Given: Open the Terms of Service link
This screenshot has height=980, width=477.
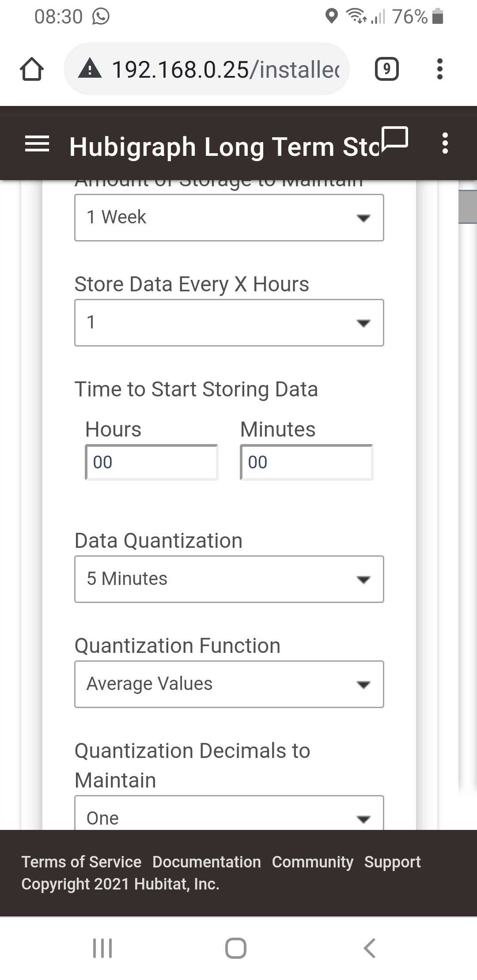Looking at the screenshot, I should click(x=81, y=862).
